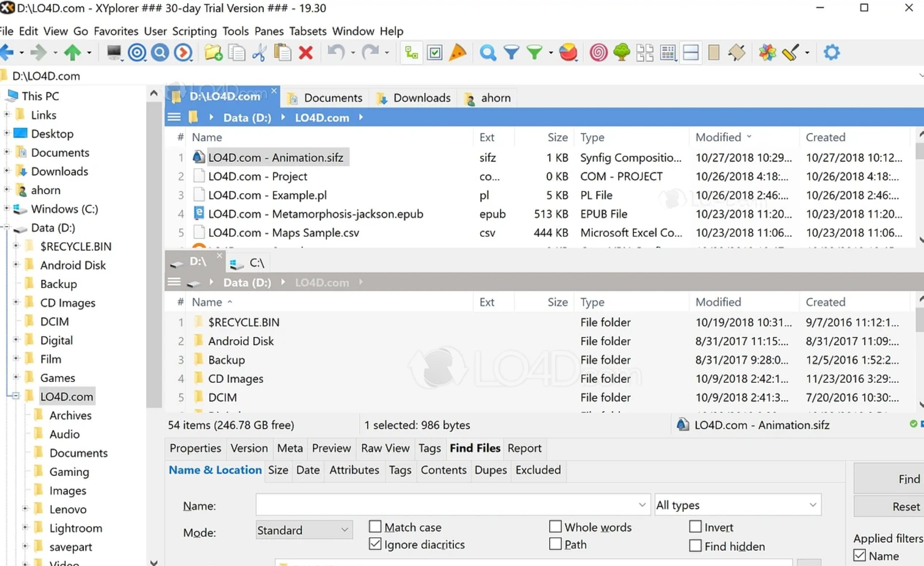Expand the Android Disk tree node
This screenshot has height=566, width=924.
coord(16,264)
